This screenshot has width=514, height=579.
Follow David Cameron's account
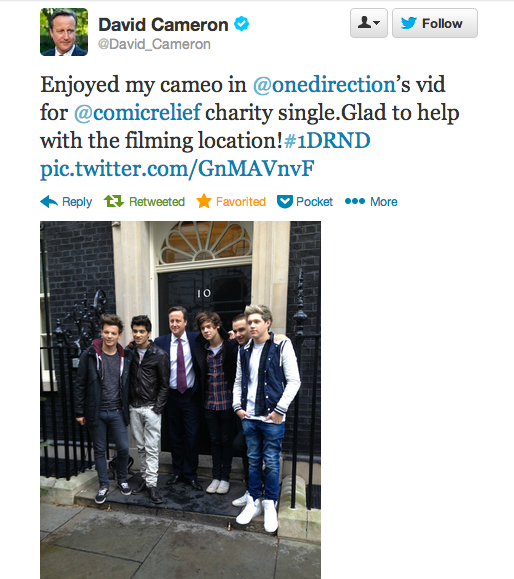click(435, 23)
